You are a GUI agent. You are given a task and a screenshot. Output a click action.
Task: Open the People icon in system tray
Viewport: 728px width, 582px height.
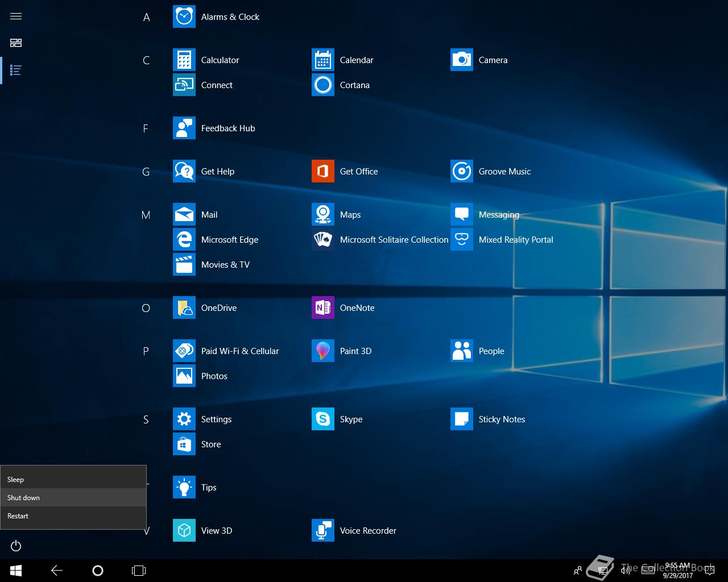578,570
